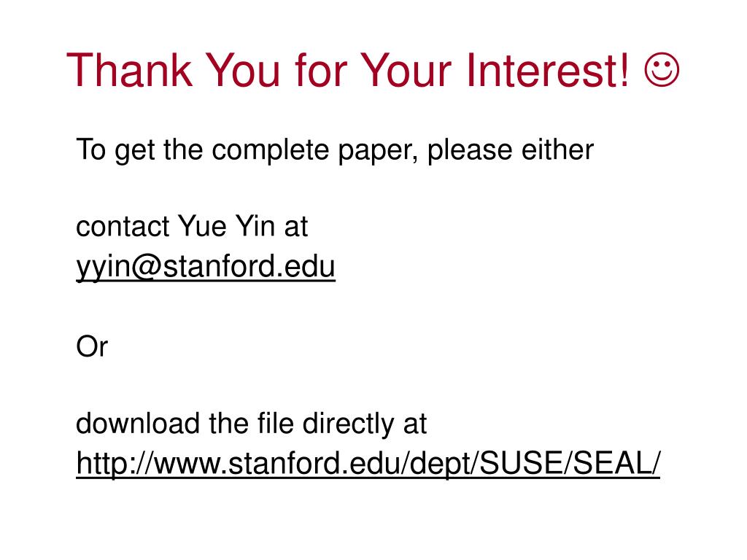Click the 'http://www' start of the URL
Viewport: 747px width, 560px height.
coord(149,463)
